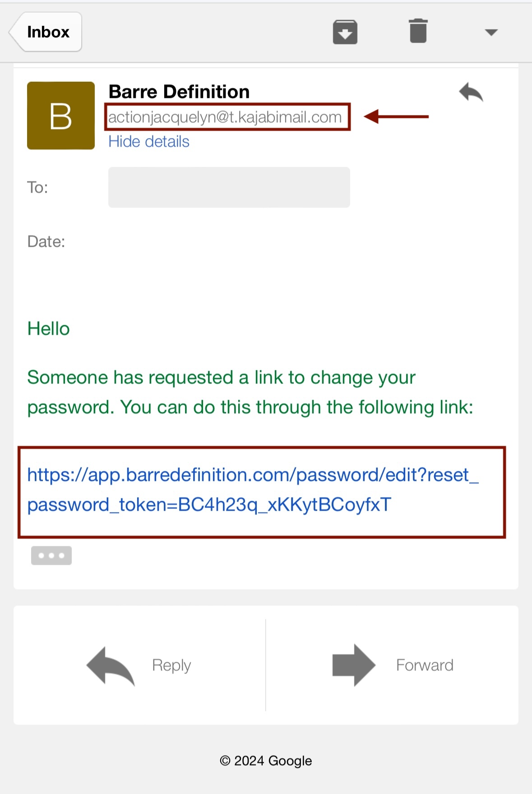
Task: Click the password change request paragraph
Action: click(250, 392)
